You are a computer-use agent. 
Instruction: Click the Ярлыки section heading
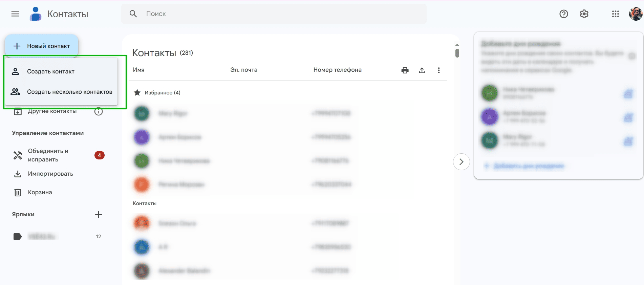click(23, 214)
